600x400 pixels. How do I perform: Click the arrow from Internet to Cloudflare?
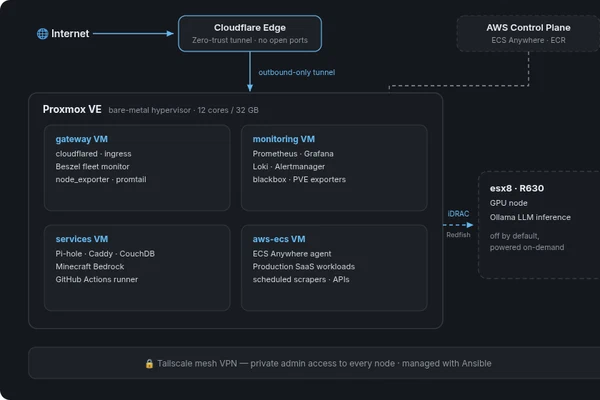tap(133, 34)
